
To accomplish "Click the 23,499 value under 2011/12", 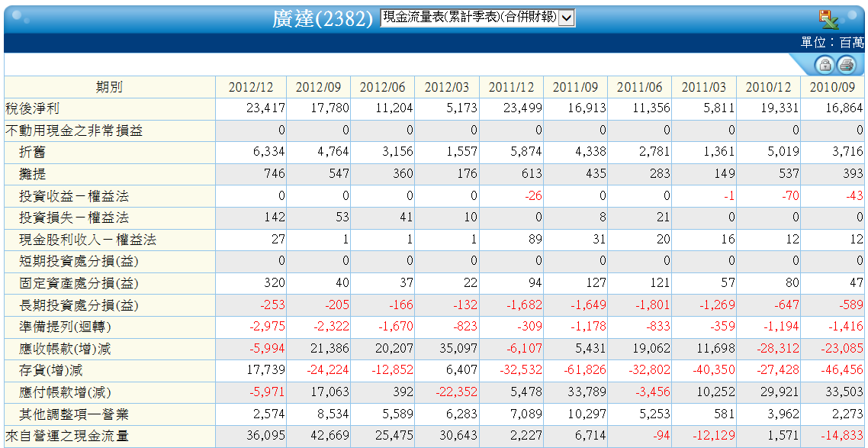I will [x=524, y=108].
